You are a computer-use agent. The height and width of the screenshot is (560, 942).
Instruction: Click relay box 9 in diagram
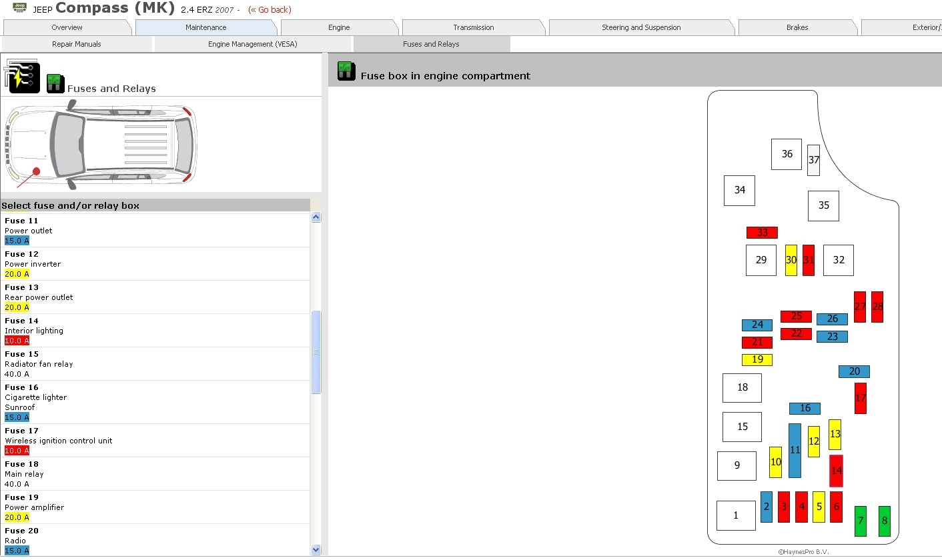coord(737,466)
